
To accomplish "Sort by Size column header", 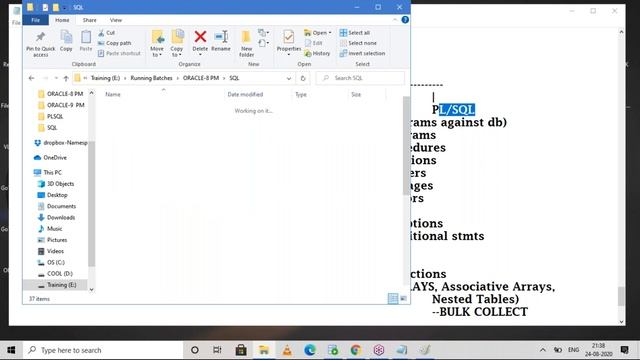I will click(x=356, y=94).
